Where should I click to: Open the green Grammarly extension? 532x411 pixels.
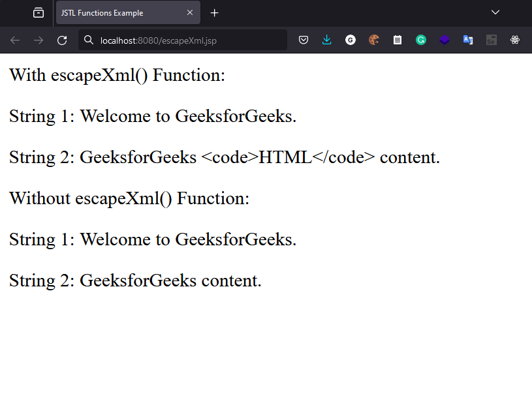pos(421,40)
